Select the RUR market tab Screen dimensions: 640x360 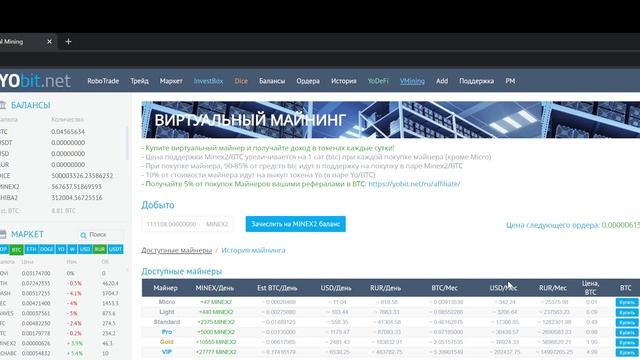click(100, 249)
